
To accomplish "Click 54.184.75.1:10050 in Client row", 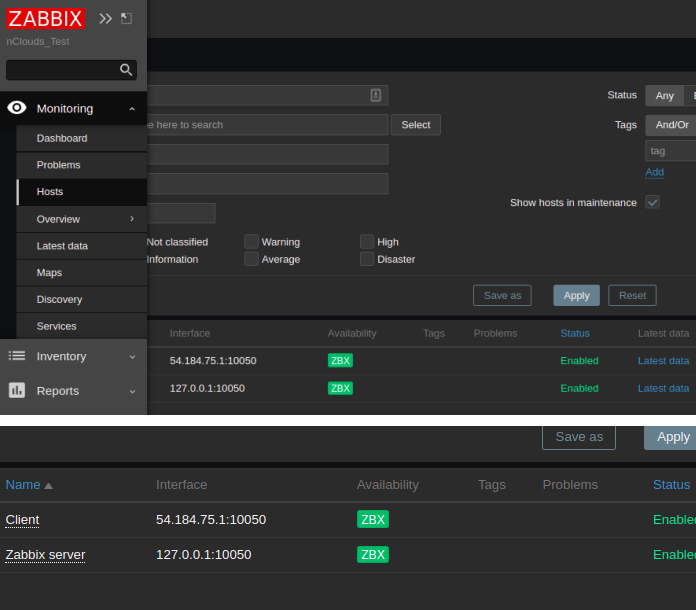I will 211,519.
